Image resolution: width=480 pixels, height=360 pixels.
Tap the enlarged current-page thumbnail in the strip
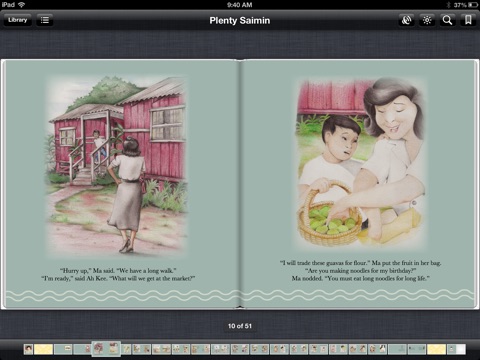[106, 349]
